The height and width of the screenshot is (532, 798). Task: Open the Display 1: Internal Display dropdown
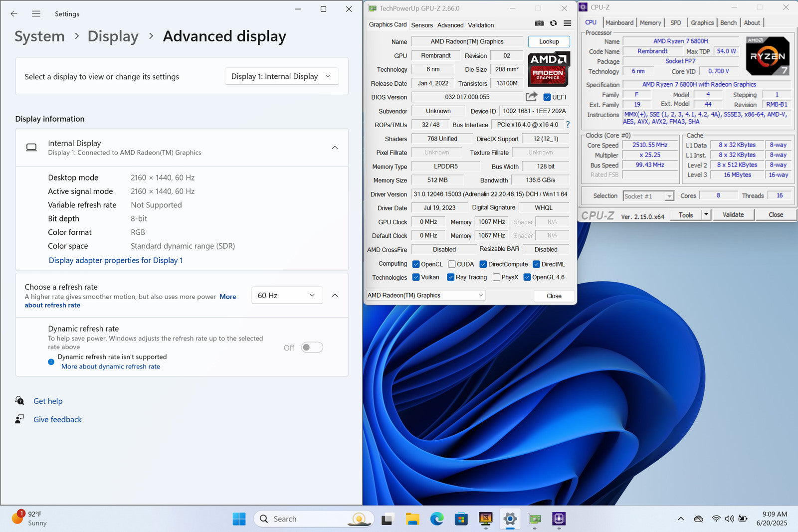click(281, 76)
